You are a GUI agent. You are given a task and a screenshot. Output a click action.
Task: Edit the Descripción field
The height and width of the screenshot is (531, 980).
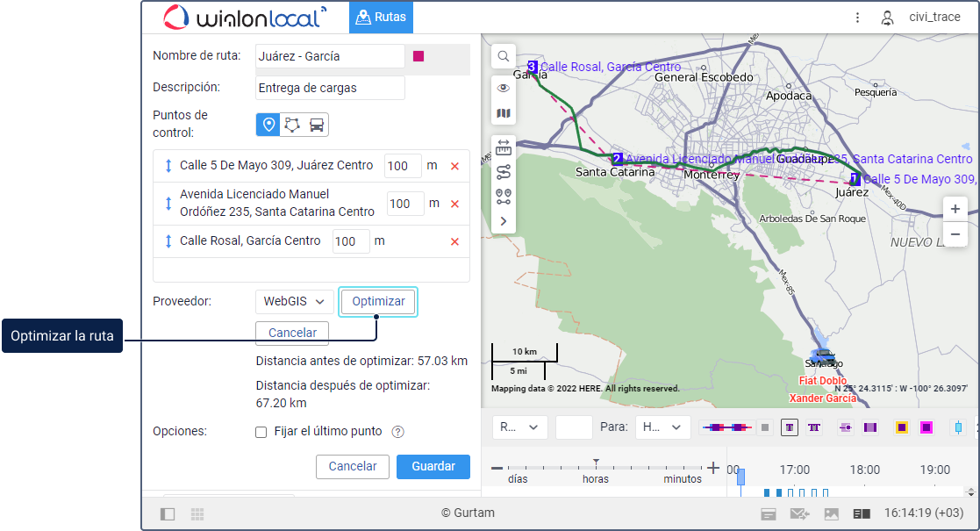(330, 88)
